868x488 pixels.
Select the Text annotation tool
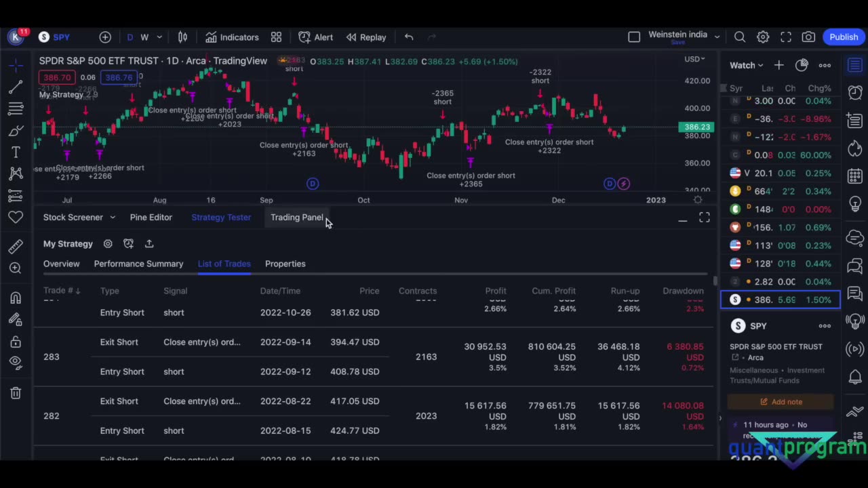tap(16, 152)
